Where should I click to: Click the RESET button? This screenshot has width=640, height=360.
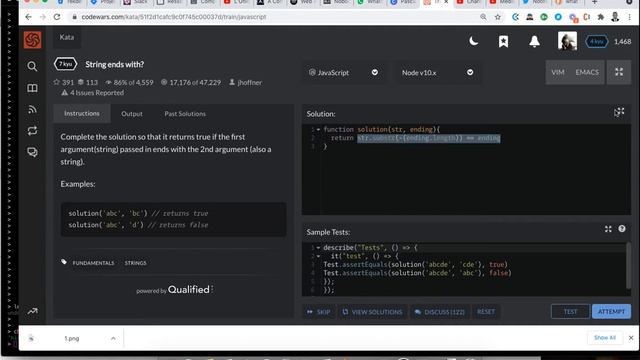486,312
